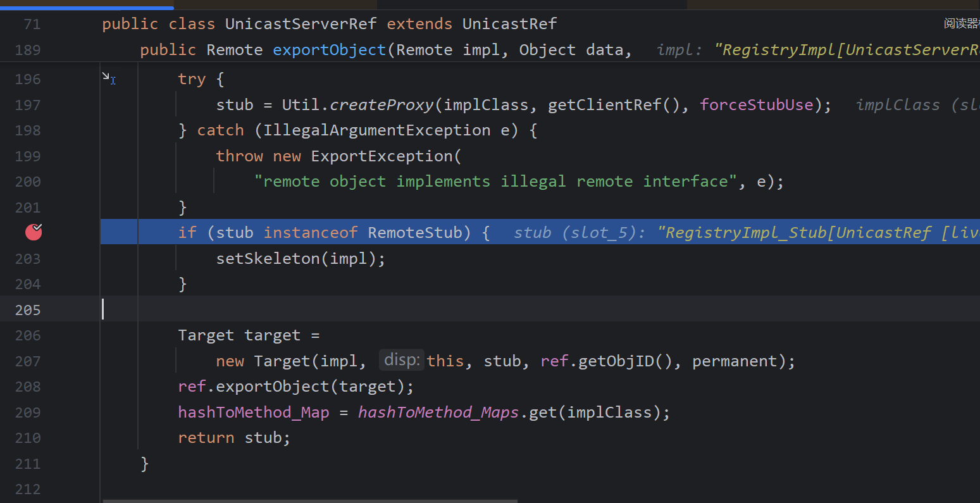Click the inline impl: debug value on line 189
Screen dimensions: 980x503
tap(818, 50)
